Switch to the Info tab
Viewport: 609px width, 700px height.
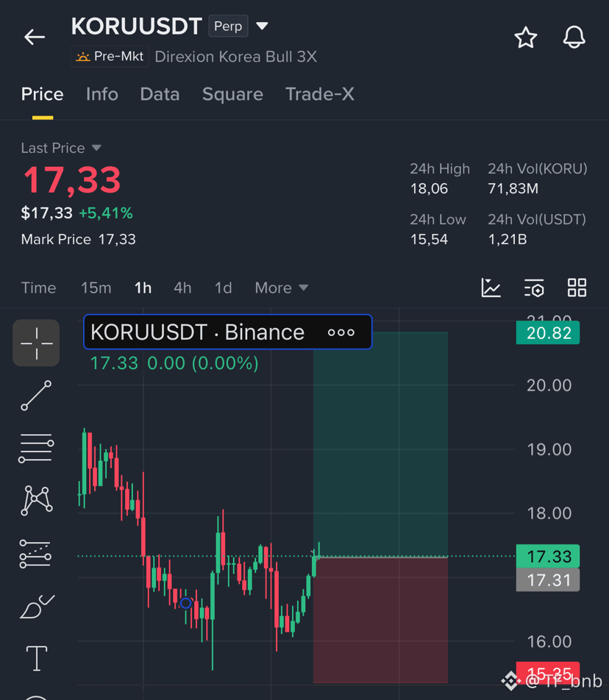[101, 94]
